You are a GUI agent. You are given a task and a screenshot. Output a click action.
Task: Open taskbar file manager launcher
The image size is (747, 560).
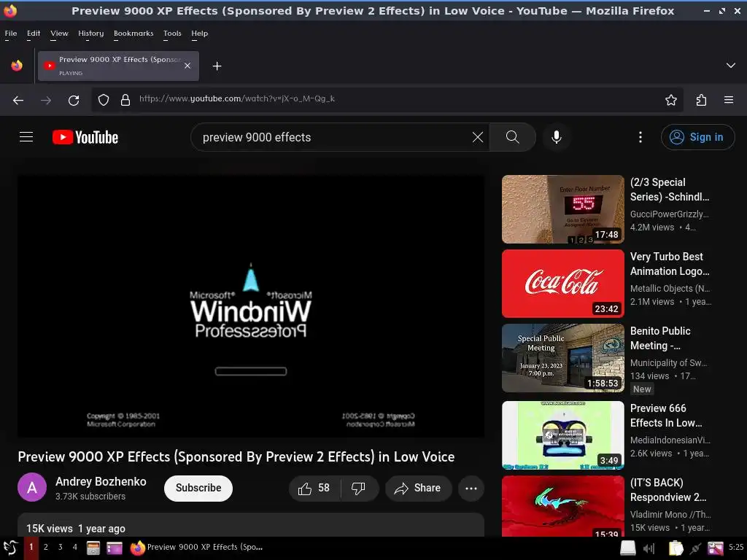(x=93, y=548)
